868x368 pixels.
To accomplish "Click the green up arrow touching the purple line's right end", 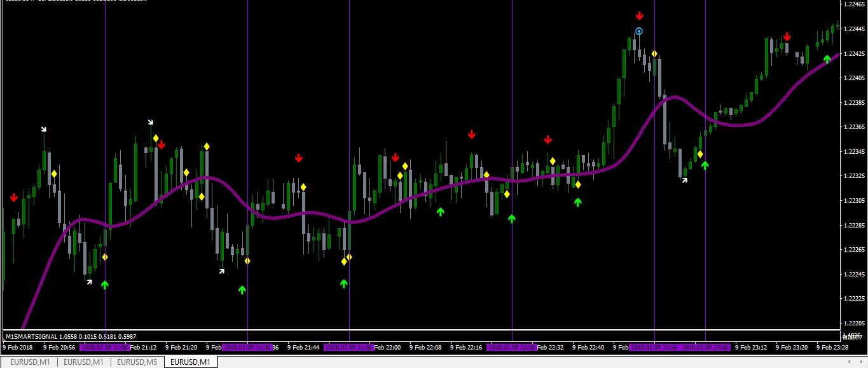I will 827,59.
